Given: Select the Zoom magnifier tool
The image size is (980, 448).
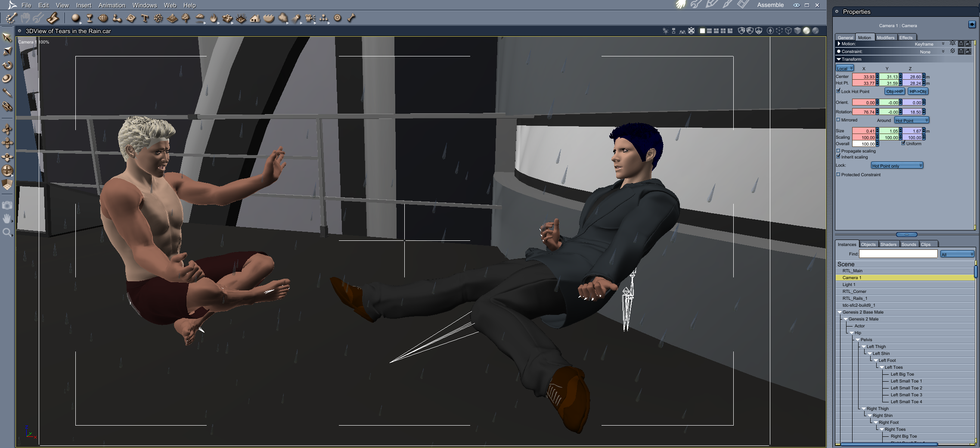Looking at the screenshot, I should (x=7, y=233).
